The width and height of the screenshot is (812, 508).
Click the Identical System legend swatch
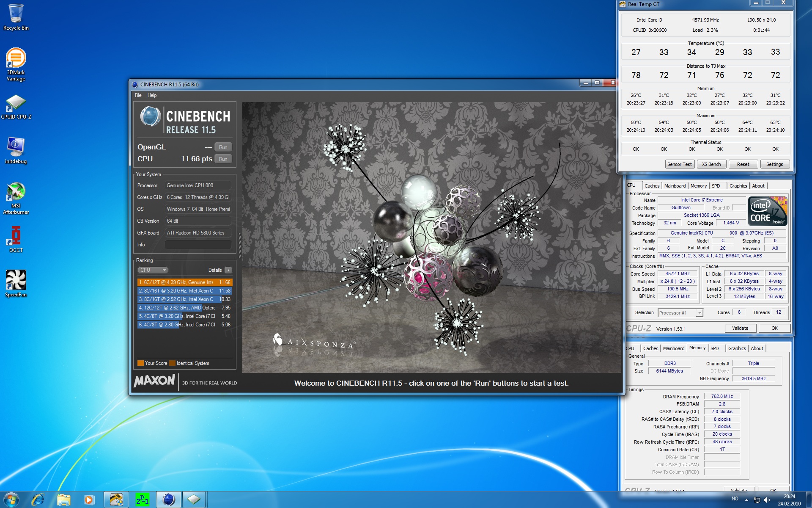point(172,363)
